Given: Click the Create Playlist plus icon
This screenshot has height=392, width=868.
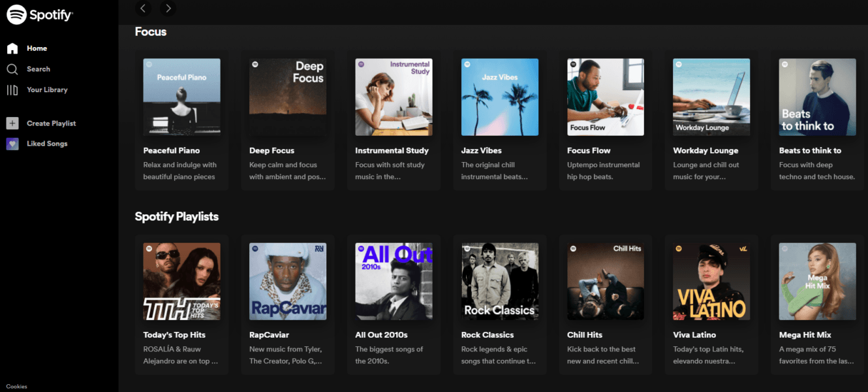Looking at the screenshot, I should [12, 123].
